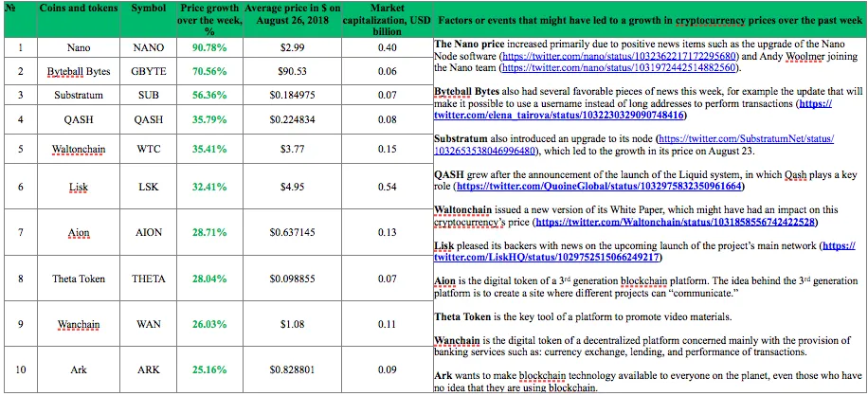
Task: Open the QuoineGlobal Liquid launch tweet link
Action: (599, 187)
